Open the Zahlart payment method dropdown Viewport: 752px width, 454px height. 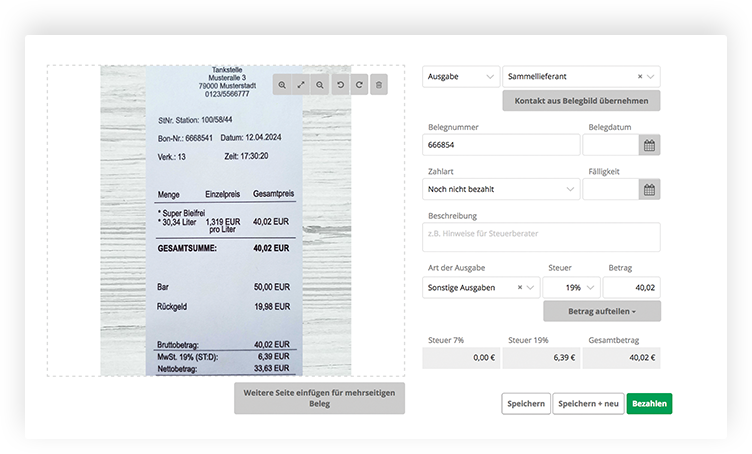click(x=501, y=189)
